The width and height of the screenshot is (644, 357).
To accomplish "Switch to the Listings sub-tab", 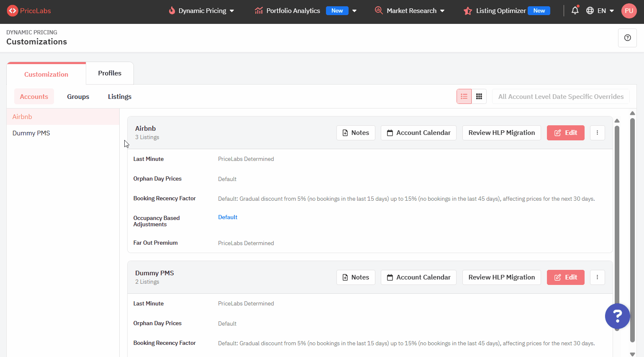I will coord(120,96).
